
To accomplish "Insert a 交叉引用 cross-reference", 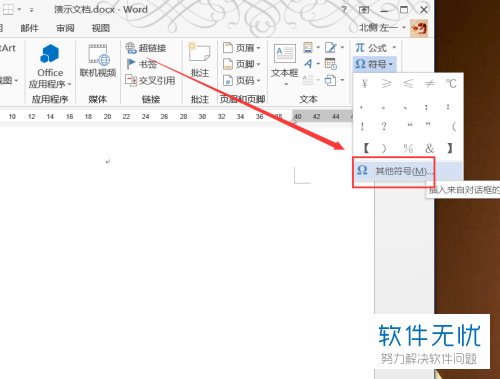I will [150, 80].
